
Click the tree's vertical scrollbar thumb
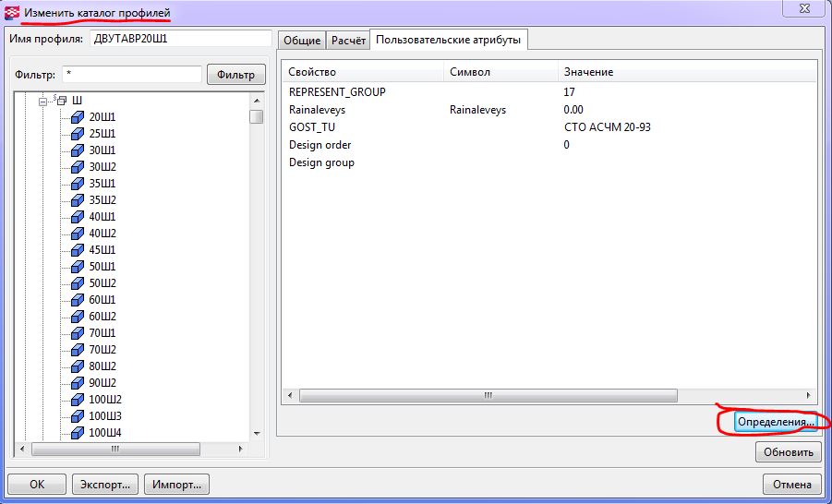pyautogui.click(x=257, y=116)
